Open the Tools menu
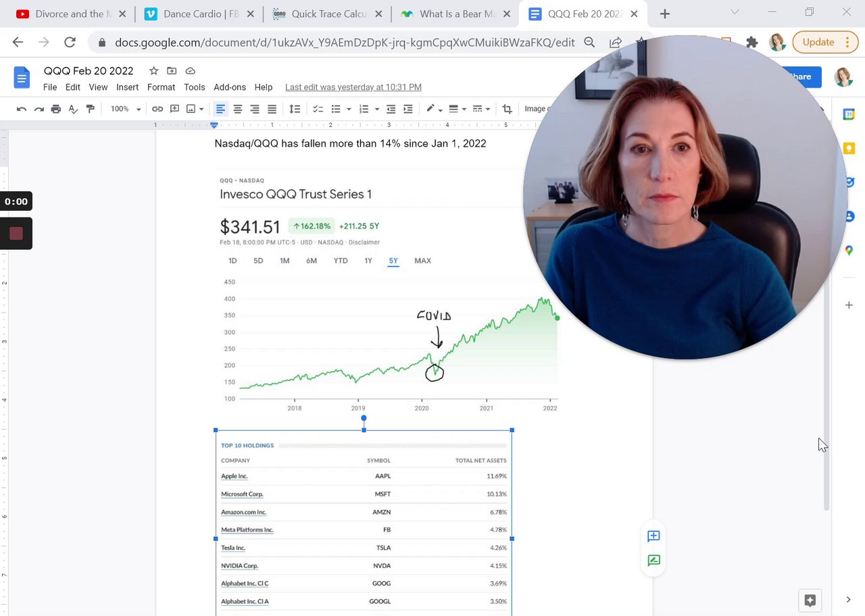 pyautogui.click(x=194, y=87)
